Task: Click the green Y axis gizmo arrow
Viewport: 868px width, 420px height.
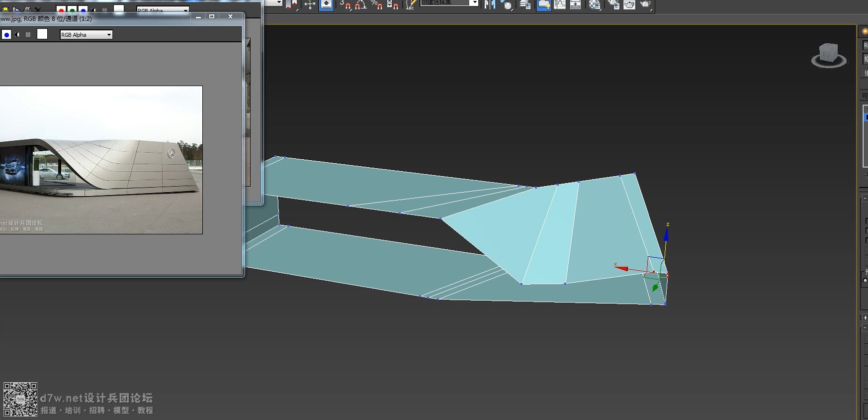Action: pyautogui.click(x=655, y=288)
